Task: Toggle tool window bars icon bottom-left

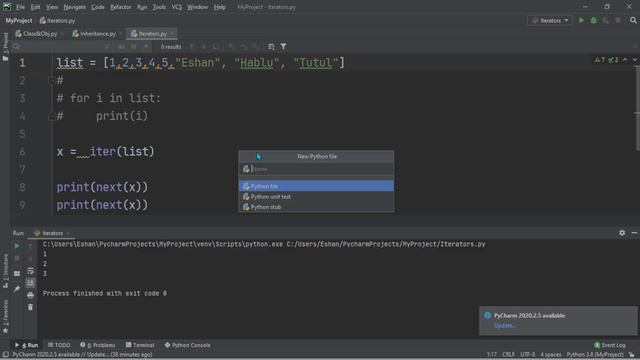Action: click(x=5, y=355)
